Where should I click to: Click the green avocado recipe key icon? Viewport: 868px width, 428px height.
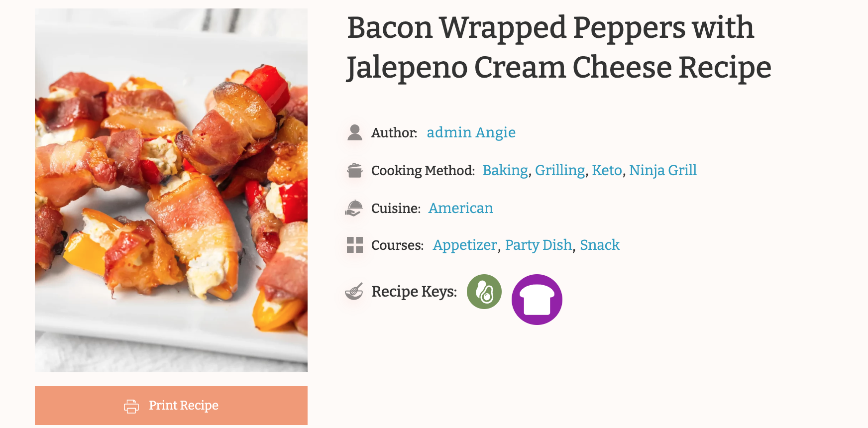[x=484, y=292]
